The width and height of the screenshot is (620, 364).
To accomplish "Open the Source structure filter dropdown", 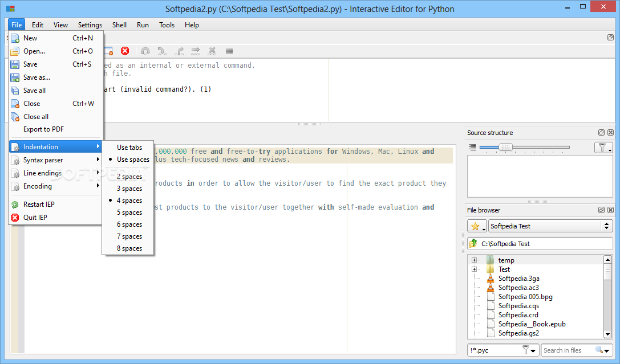I will tap(603, 148).
